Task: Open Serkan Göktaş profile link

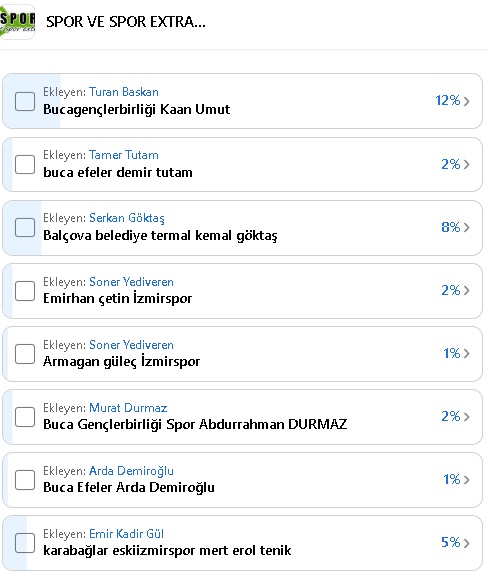Action: coord(127,218)
